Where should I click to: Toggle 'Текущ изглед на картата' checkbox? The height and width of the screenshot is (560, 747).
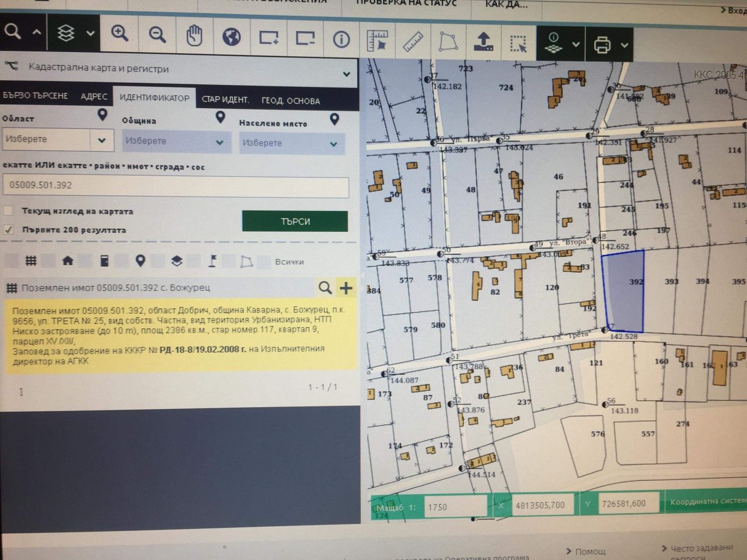(x=8, y=211)
